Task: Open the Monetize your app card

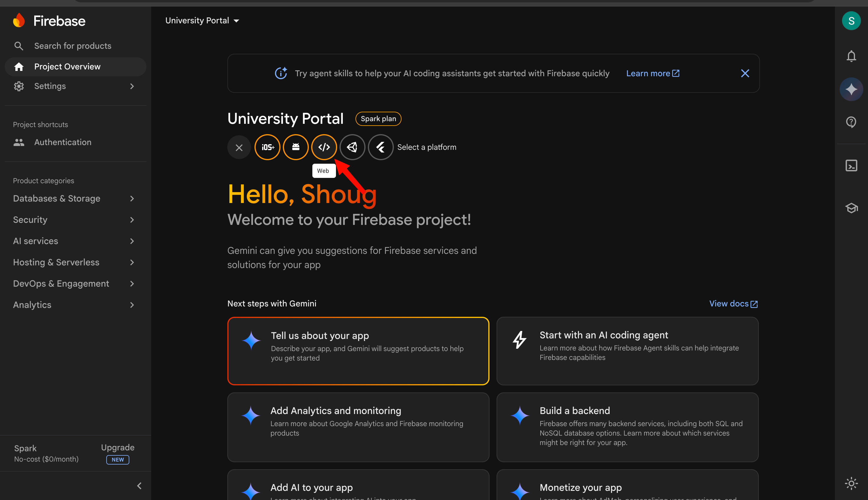Action: (x=627, y=485)
